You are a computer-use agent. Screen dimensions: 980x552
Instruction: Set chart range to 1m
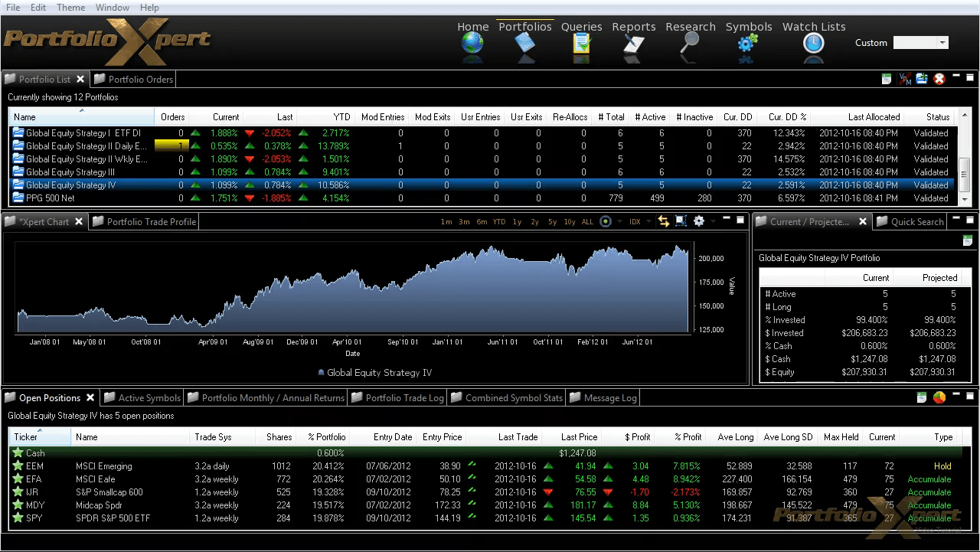(x=446, y=222)
